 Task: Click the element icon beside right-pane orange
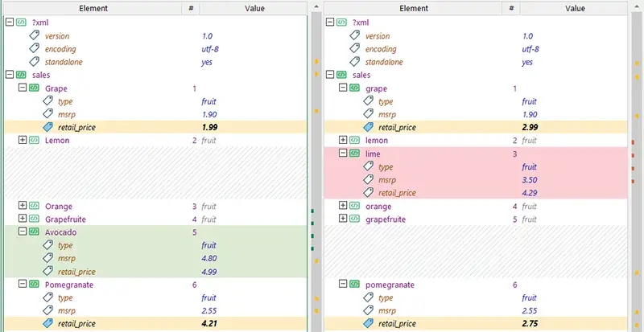[x=354, y=206]
